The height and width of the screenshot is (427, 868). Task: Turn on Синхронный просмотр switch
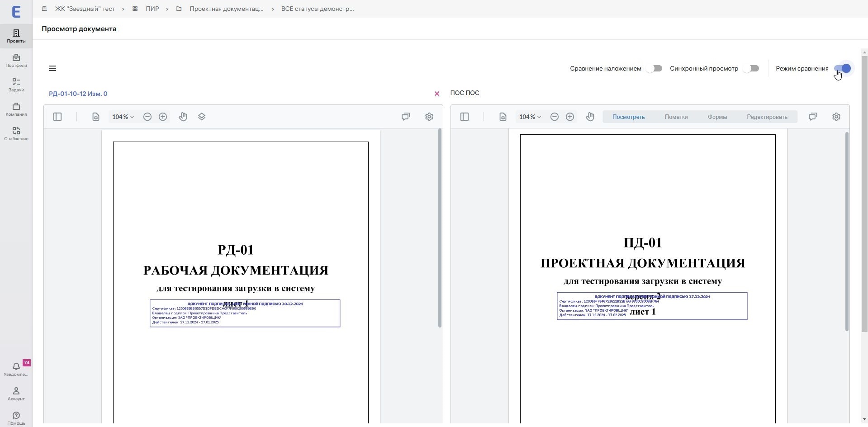pos(751,69)
